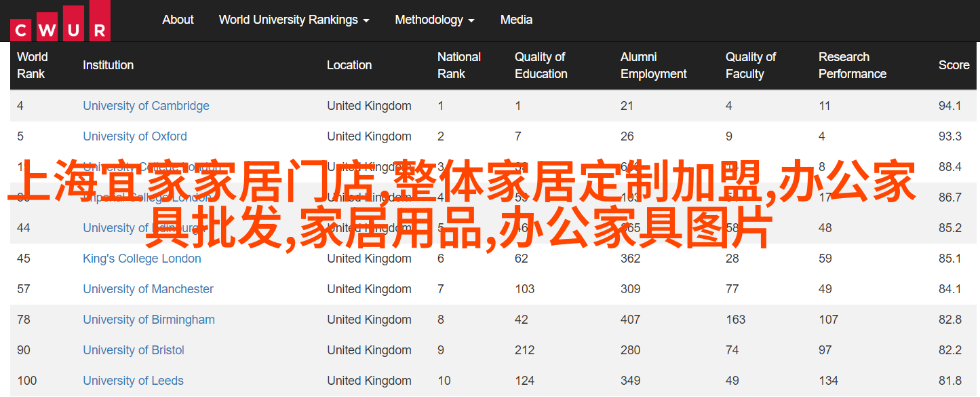This screenshot has width=980, height=397.
Task: Click the World Rank column header
Action: tap(32, 65)
